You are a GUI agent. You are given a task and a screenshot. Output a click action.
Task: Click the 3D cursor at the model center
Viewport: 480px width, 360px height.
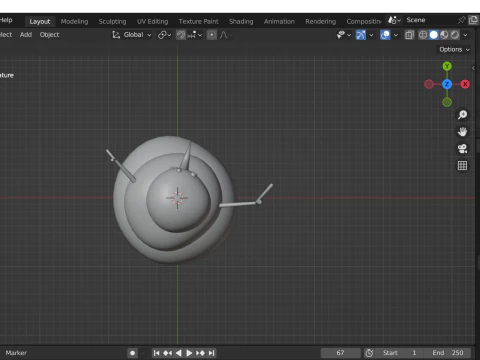click(x=177, y=198)
